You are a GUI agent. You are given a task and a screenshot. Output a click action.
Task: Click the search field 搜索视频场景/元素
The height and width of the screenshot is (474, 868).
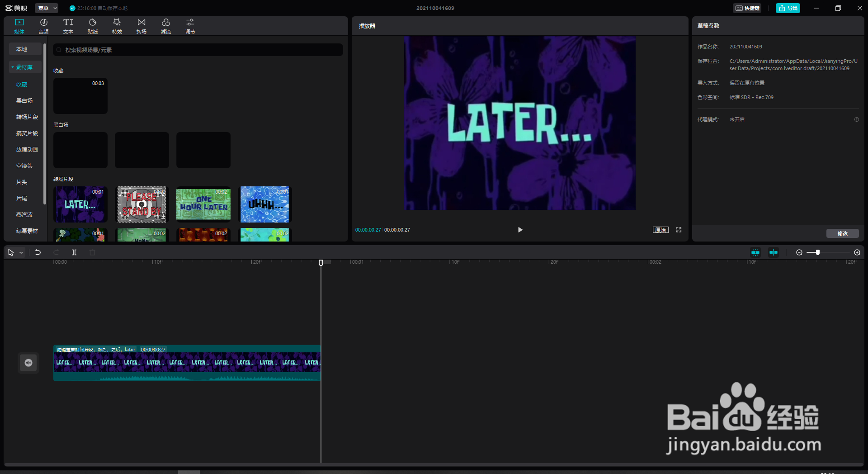[198, 50]
